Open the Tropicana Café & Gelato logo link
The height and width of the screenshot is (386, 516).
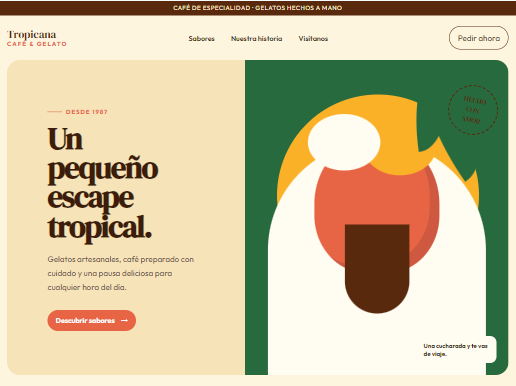pyautogui.click(x=37, y=38)
